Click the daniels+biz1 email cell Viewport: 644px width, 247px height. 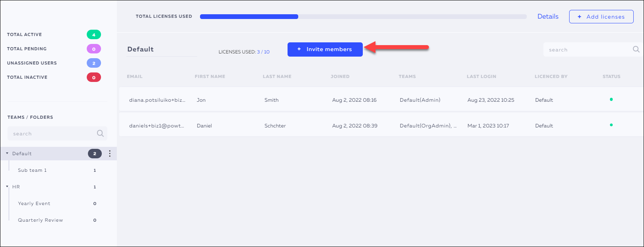pos(157,126)
